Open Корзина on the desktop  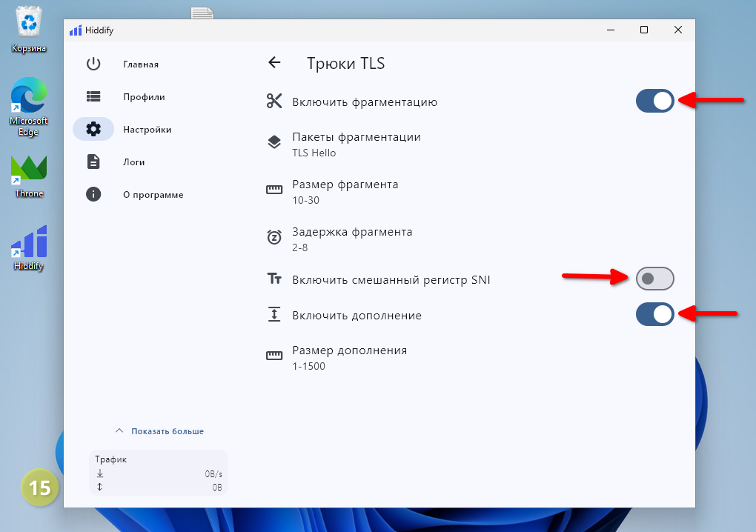point(29,30)
